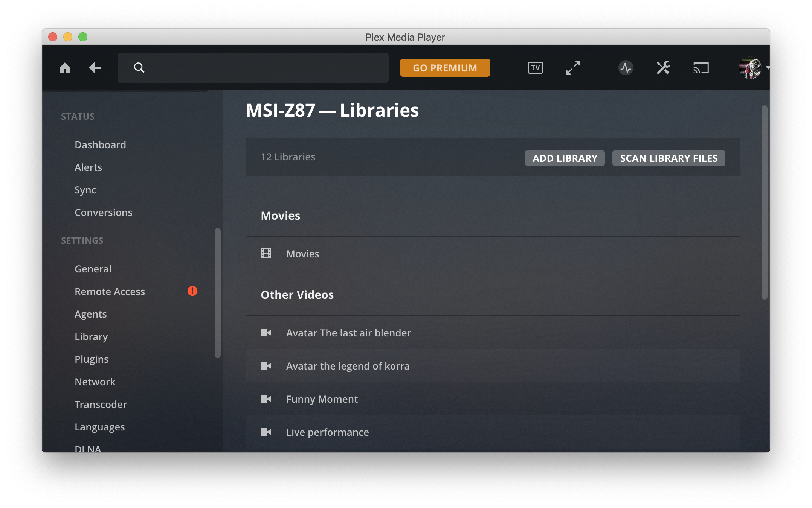Close window with the red button

[x=53, y=37]
